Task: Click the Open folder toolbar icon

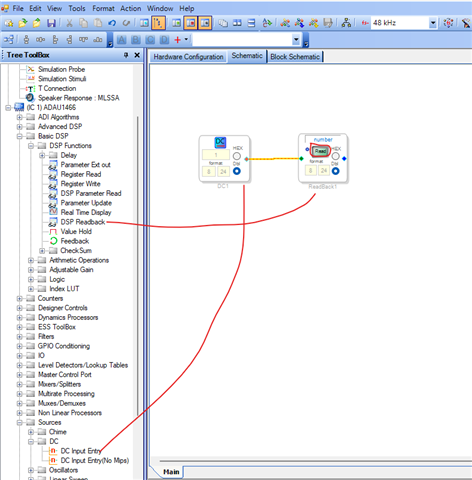Action: (x=23, y=23)
